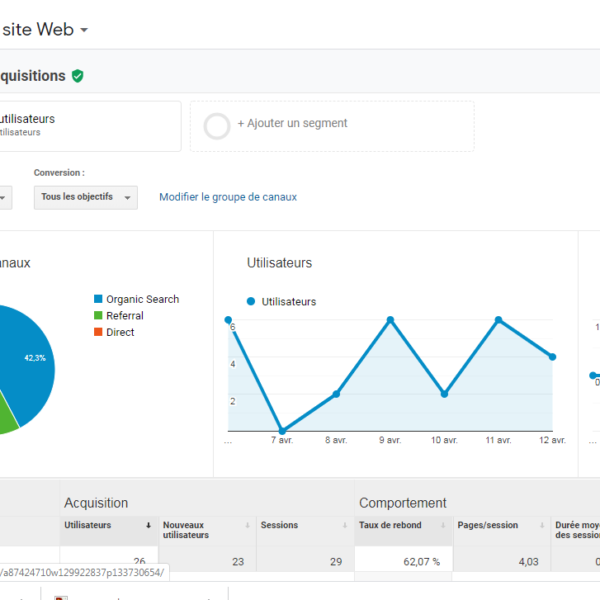
Task: Sort by Nouveaux utilisateurs column arrow
Action: pos(247,525)
